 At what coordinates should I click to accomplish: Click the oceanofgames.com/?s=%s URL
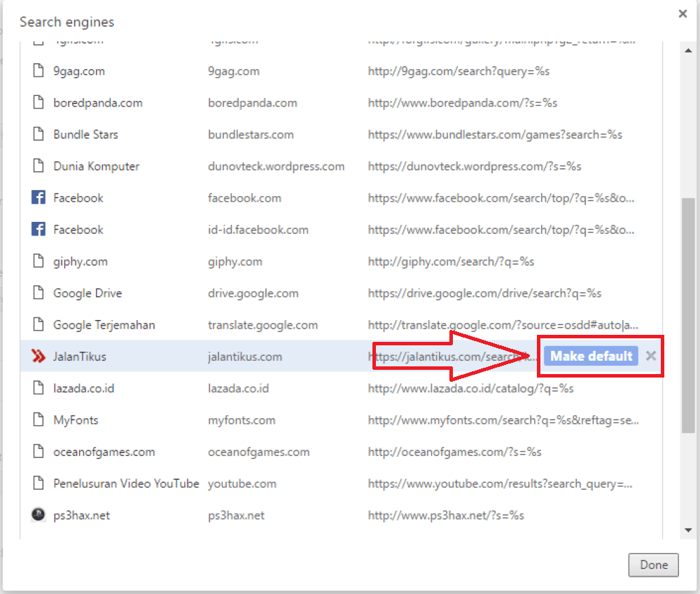[x=454, y=452]
